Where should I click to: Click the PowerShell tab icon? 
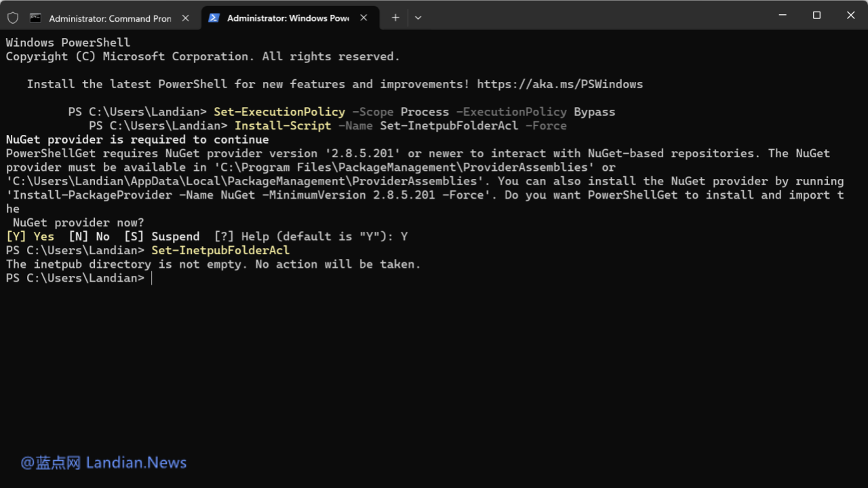click(214, 18)
